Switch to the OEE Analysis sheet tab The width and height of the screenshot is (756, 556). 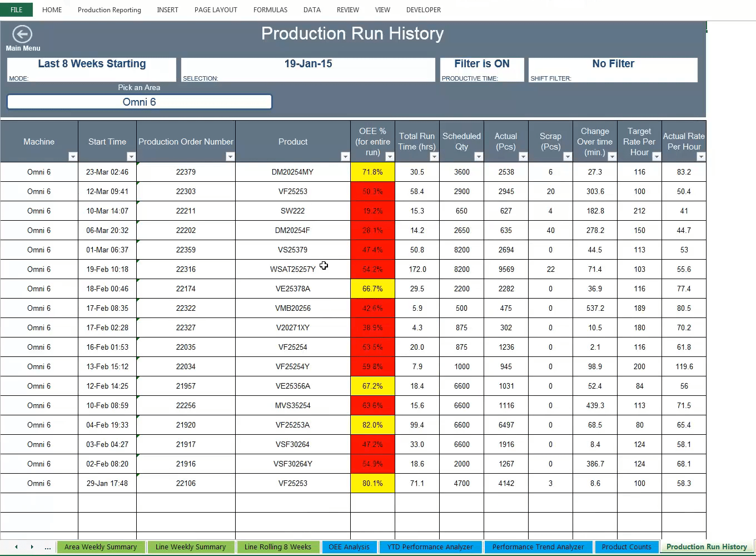tap(349, 547)
